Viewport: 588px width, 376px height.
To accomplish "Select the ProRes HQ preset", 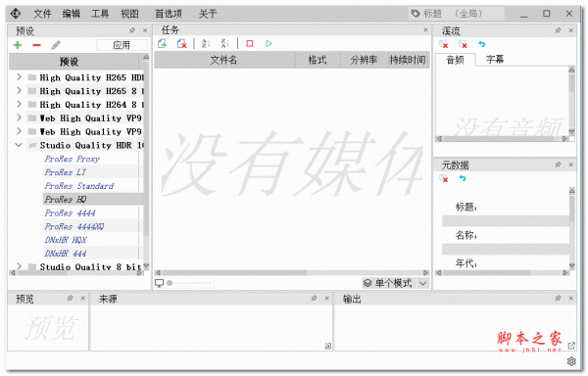I will 66,199.
